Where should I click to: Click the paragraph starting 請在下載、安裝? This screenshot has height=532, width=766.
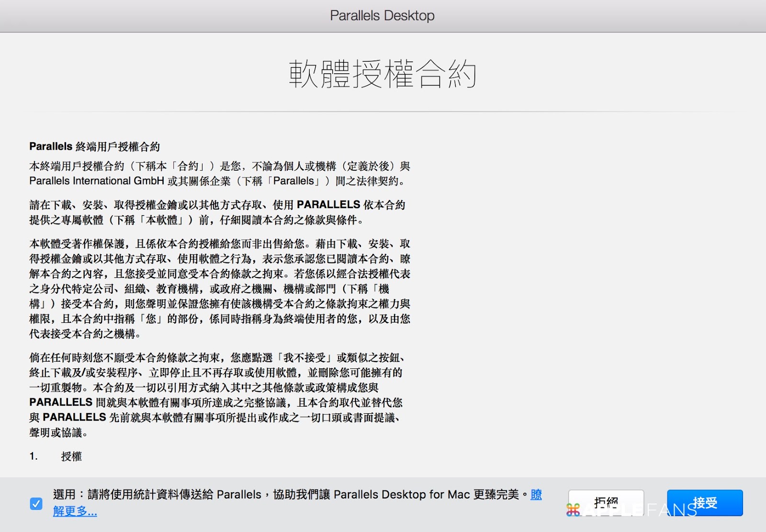pos(217,212)
